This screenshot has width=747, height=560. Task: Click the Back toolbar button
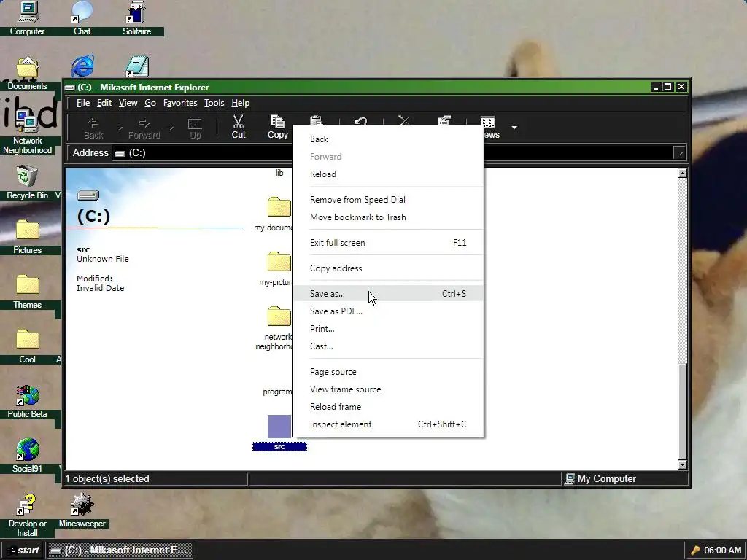click(93, 128)
